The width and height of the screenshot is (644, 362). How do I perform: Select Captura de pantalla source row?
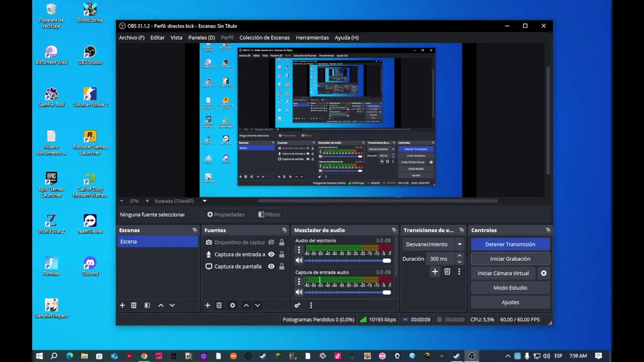click(x=246, y=266)
